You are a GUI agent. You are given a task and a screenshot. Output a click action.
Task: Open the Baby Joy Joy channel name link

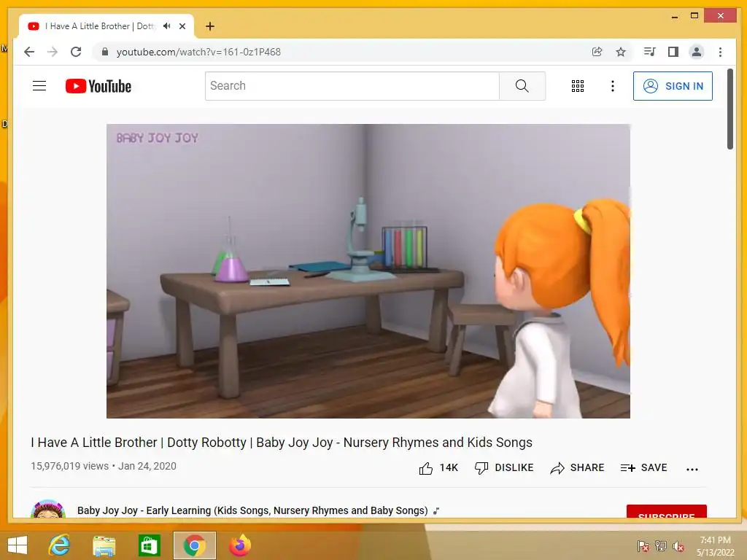[252, 510]
